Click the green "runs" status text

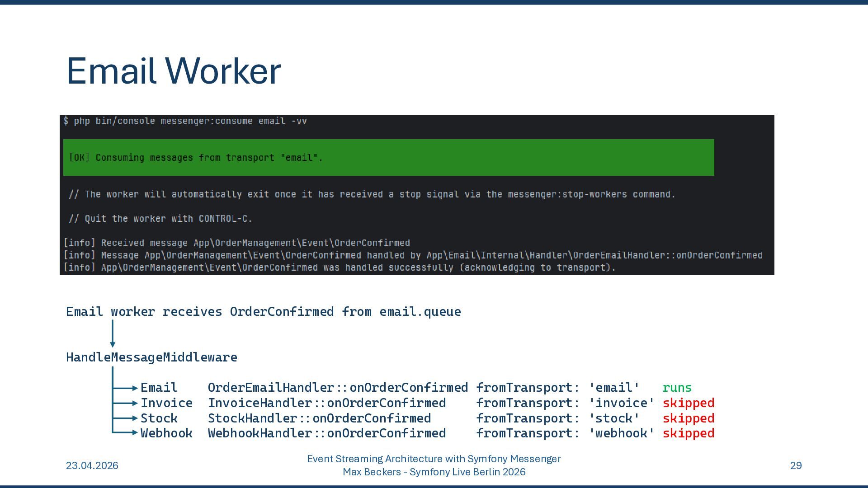(x=677, y=388)
